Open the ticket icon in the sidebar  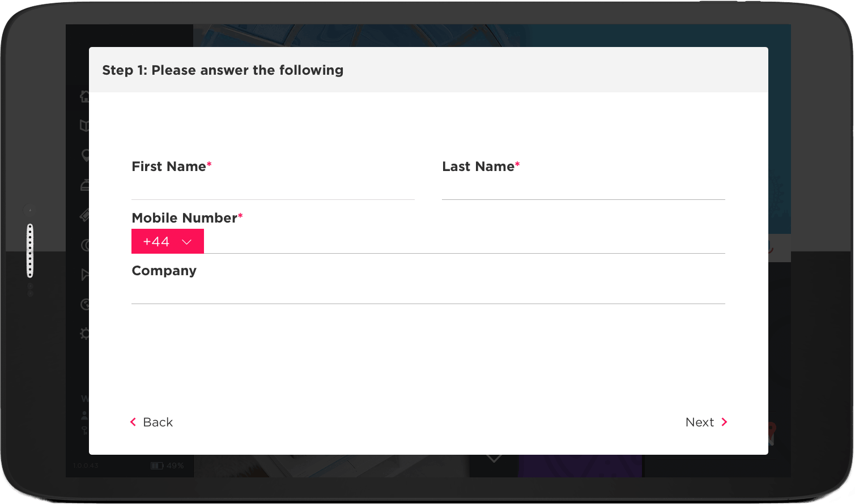point(84,215)
